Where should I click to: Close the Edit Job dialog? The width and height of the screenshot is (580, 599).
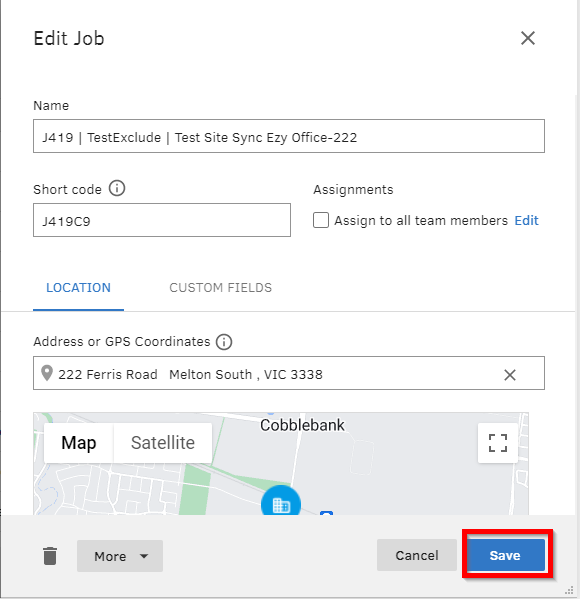(528, 38)
